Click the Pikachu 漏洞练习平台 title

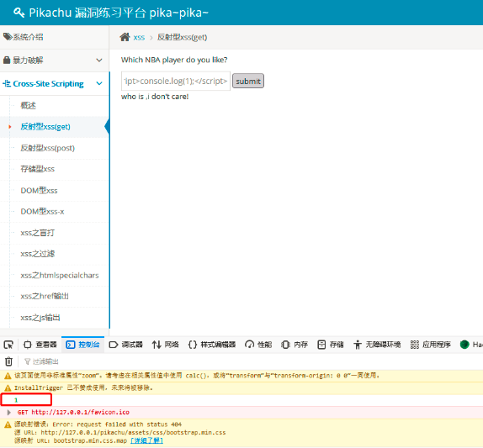coord(119,13)
